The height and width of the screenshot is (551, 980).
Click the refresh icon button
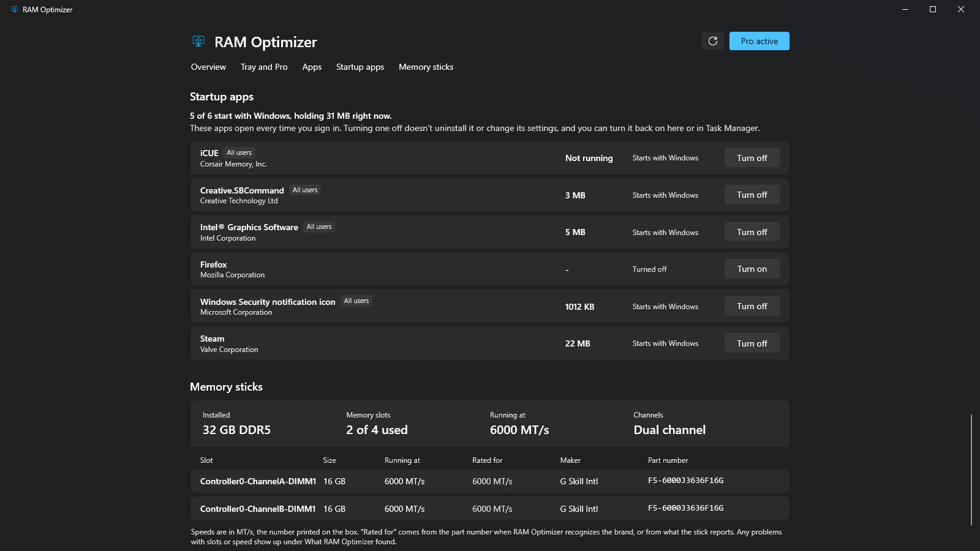coord(713,41)
